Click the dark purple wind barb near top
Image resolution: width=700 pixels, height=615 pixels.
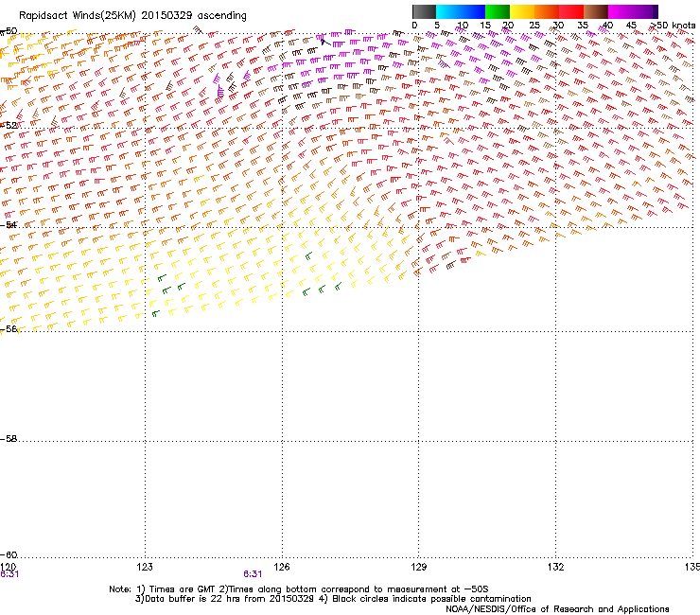coord(325,43)
